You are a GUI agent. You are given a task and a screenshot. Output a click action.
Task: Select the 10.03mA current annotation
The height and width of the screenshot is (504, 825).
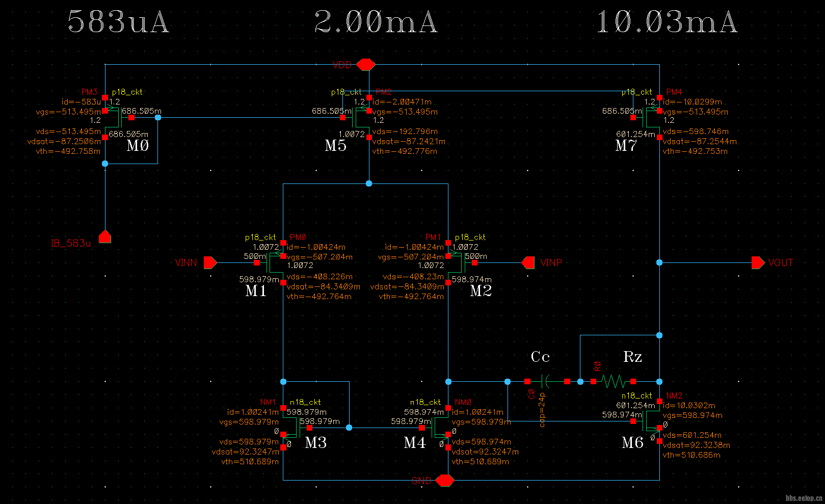[x=667, y=23]
